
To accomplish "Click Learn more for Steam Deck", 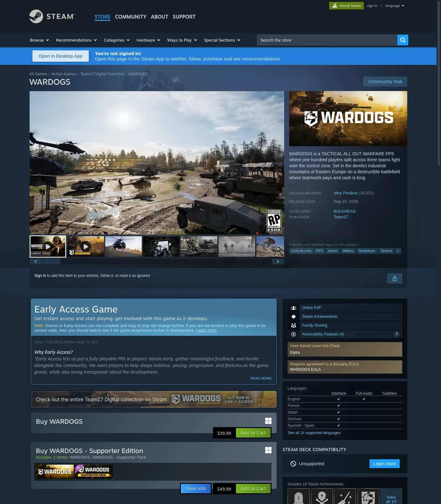I will coord(385,464).
